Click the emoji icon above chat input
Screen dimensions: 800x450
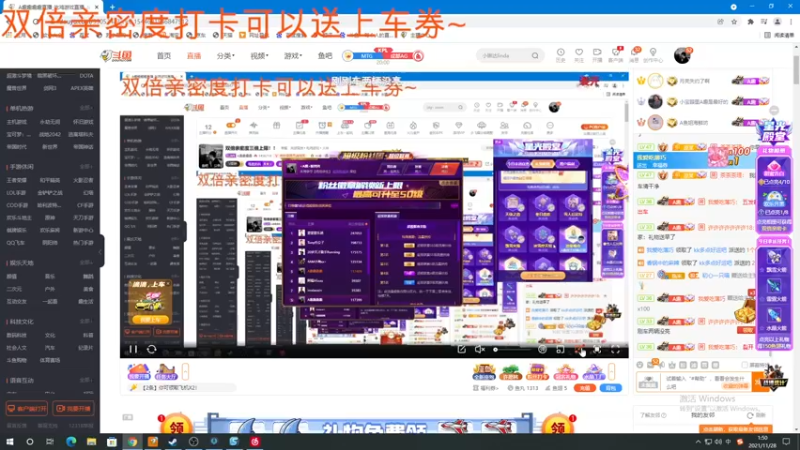click(640, 365)
